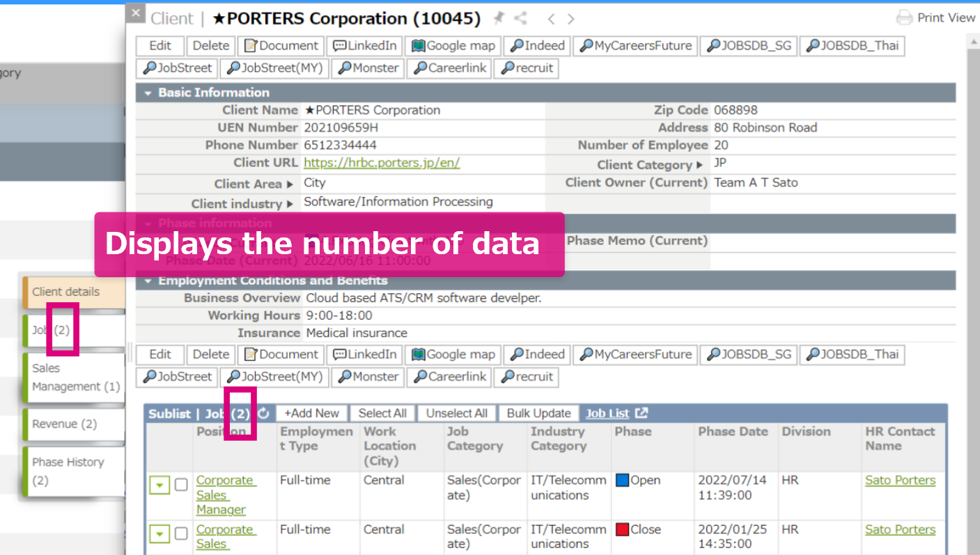Search lower Monster button
The image size is (980, 555).
368,377
